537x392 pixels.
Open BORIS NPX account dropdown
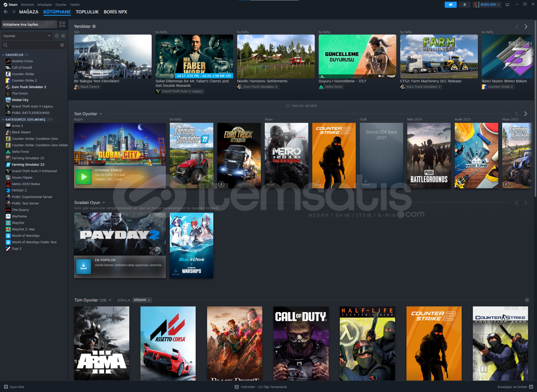pyautogui.click(x=487, y=5)
